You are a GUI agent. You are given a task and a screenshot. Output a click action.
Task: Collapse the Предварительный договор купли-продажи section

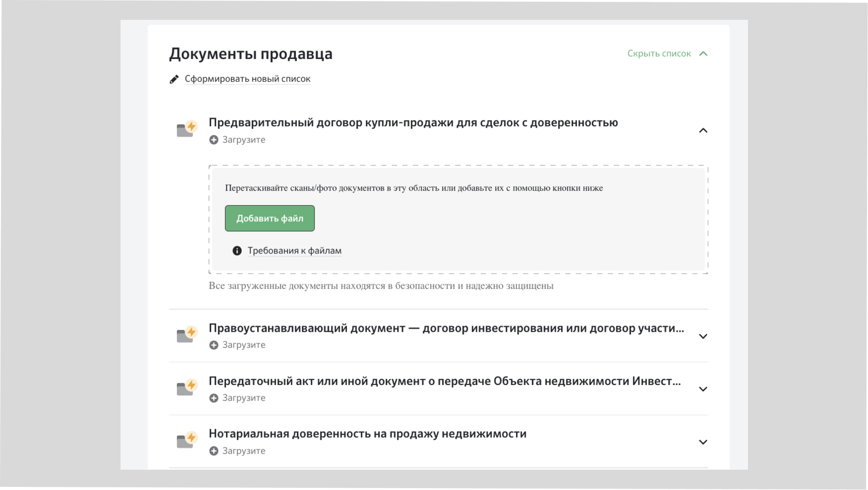(703, 131)
